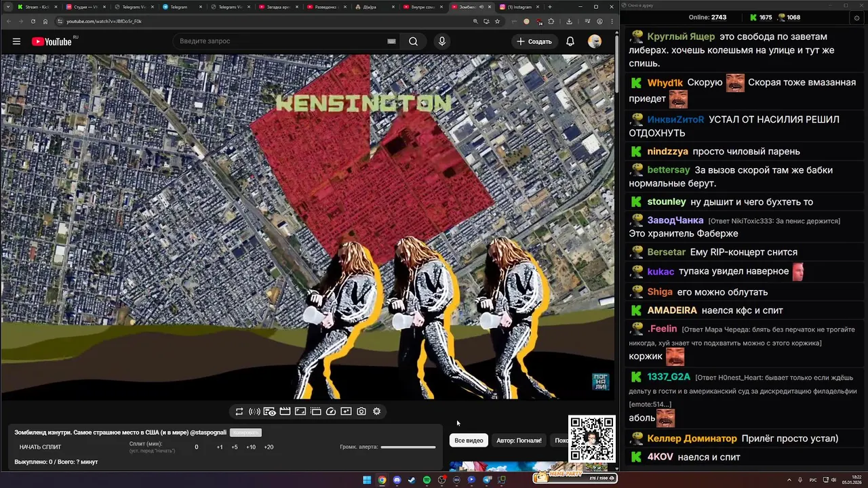Select the Все видео filter chip

coord(469,441)
